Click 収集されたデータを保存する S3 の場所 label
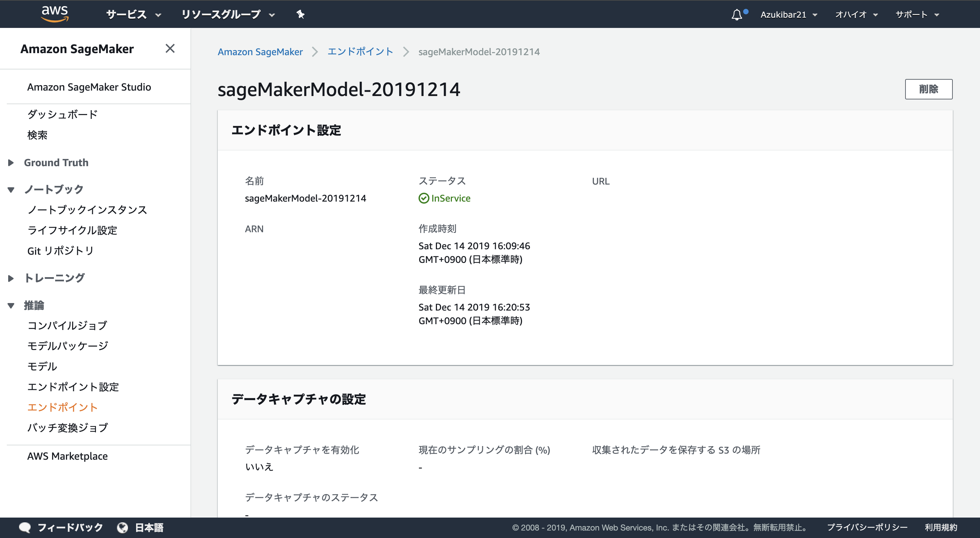The image size is (980, 538). (x=676, y=450)
